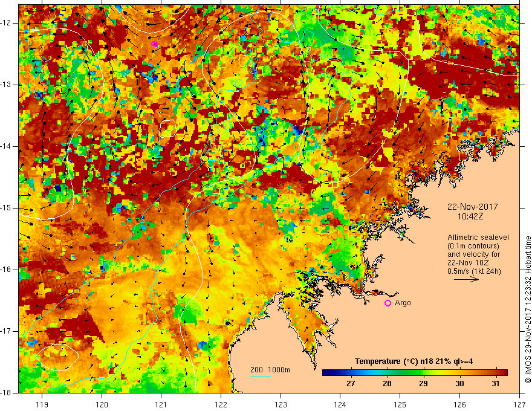Click longitude axis label 123
Viewport: 532px width, 411px height.
[281, 404]
